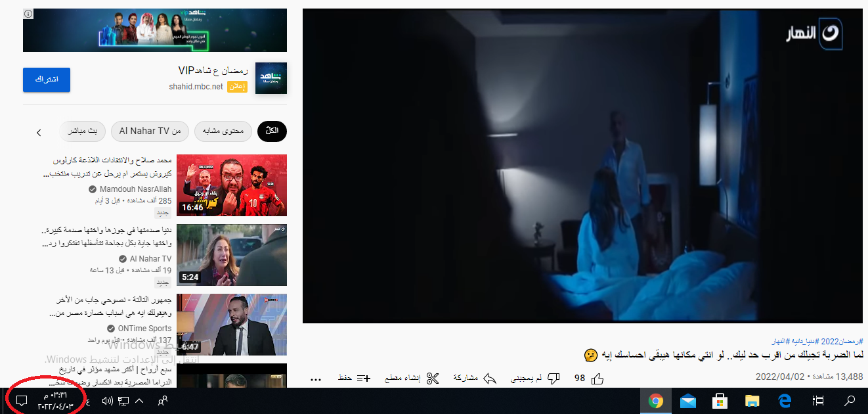
Task: Open the notification center icon
Action: point(21,401)
